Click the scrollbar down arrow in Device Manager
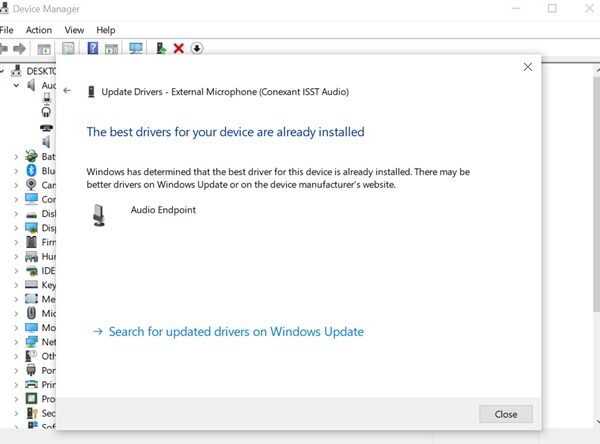 pyautogui.click(x=598, y=421)
